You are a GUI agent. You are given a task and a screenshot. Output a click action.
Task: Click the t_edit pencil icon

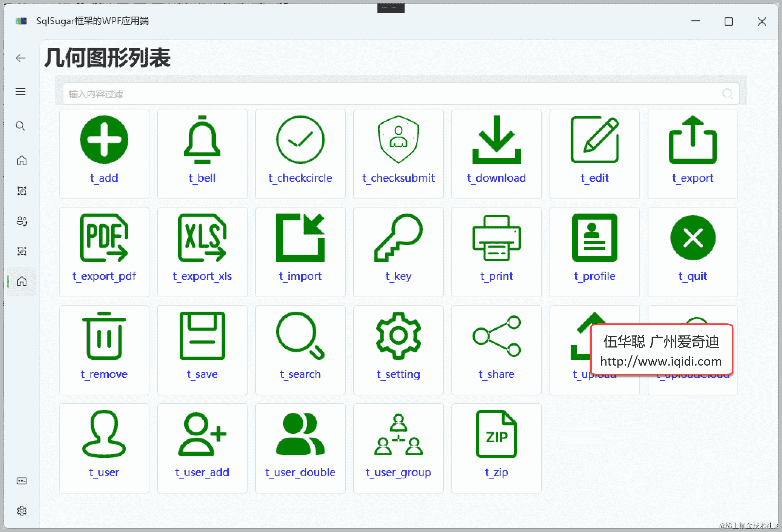click(x=595, y=140)
